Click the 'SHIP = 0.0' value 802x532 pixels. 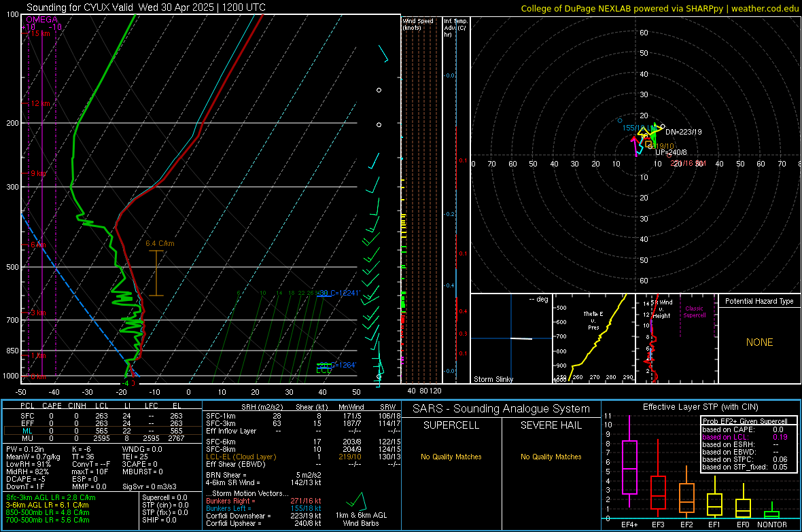tap(158, 520)
